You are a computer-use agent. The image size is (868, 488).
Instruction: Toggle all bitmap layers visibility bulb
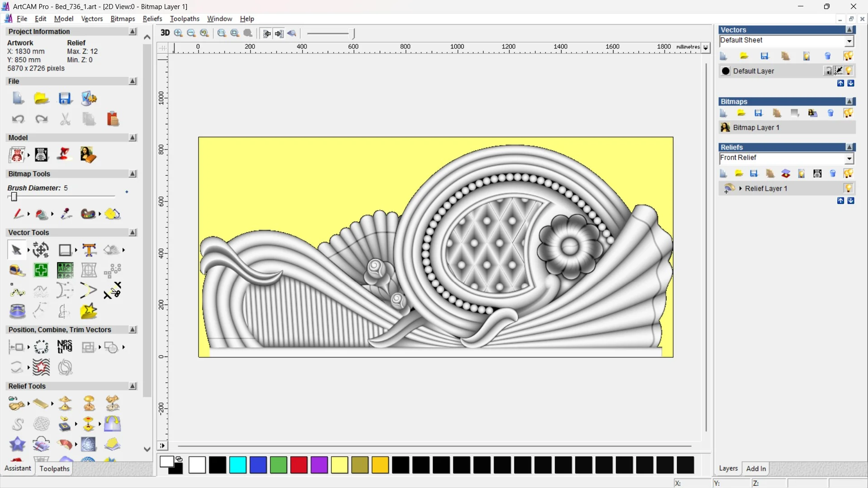point(848,113)
